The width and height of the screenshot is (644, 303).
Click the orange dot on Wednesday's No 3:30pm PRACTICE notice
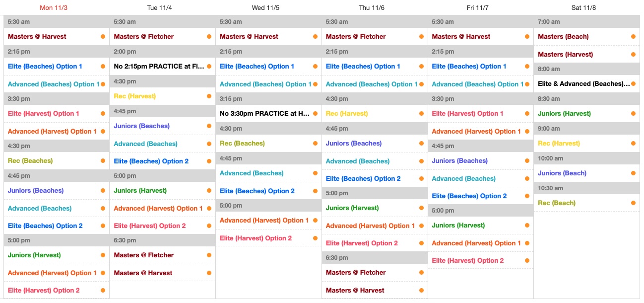click(x=315, y=114)
